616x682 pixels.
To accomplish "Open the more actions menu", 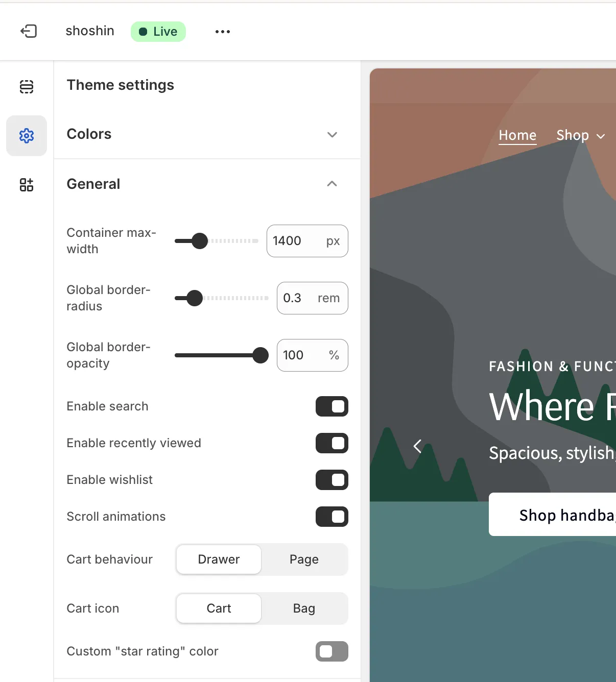I will [222, 31].
